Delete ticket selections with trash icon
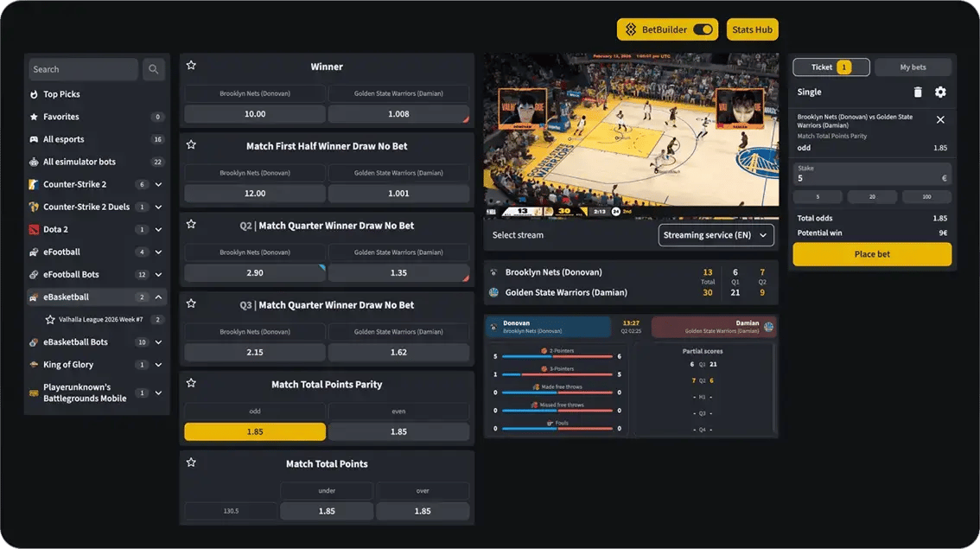Image resolution: width=980 pixels, height=549 pixels. click(x=918, y=93)
